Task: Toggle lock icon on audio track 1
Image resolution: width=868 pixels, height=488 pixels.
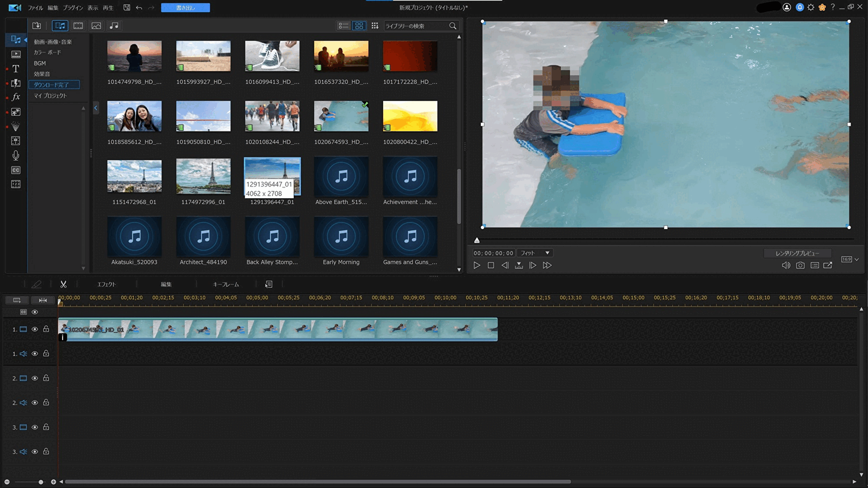Action: tap(46, 354)
